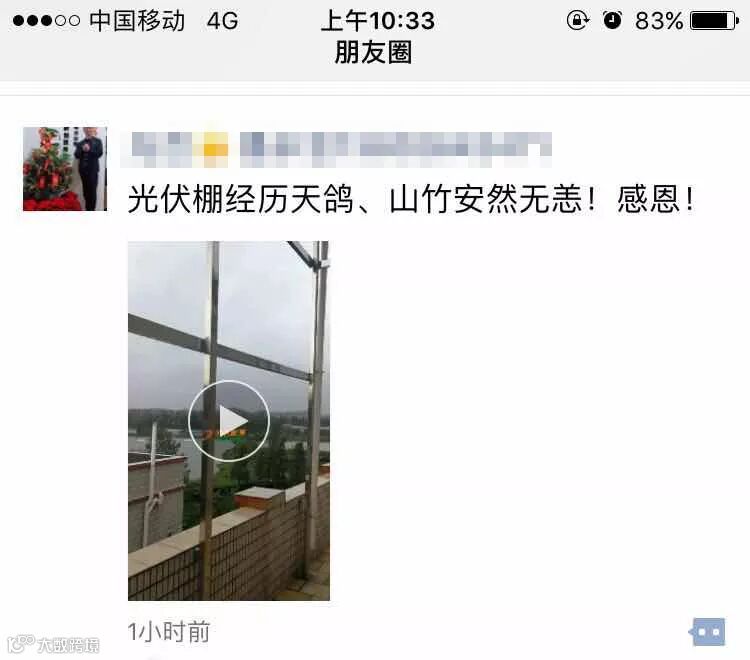Screen dimensions: 750x660
Task: Tap the 感恩 text in the post
Action: tap(648, 199)
